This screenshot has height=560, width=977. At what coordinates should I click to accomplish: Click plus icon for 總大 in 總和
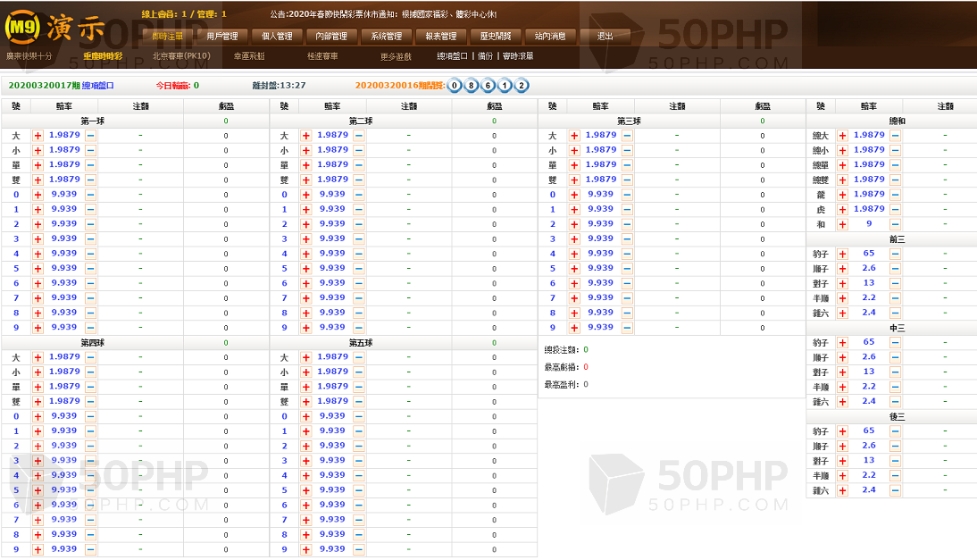click(842, 136)
